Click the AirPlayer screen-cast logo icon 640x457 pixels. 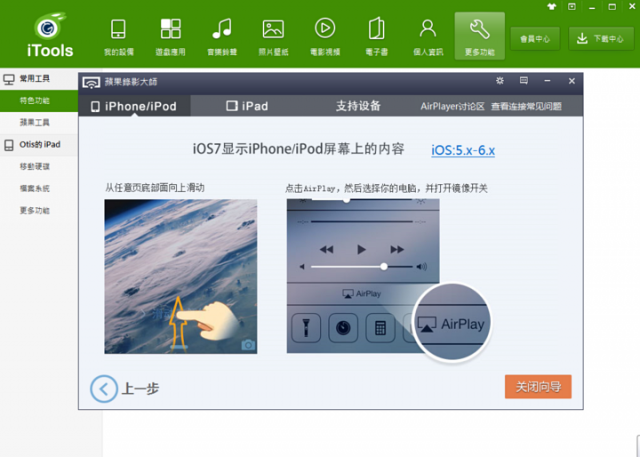tap(91, 82)
